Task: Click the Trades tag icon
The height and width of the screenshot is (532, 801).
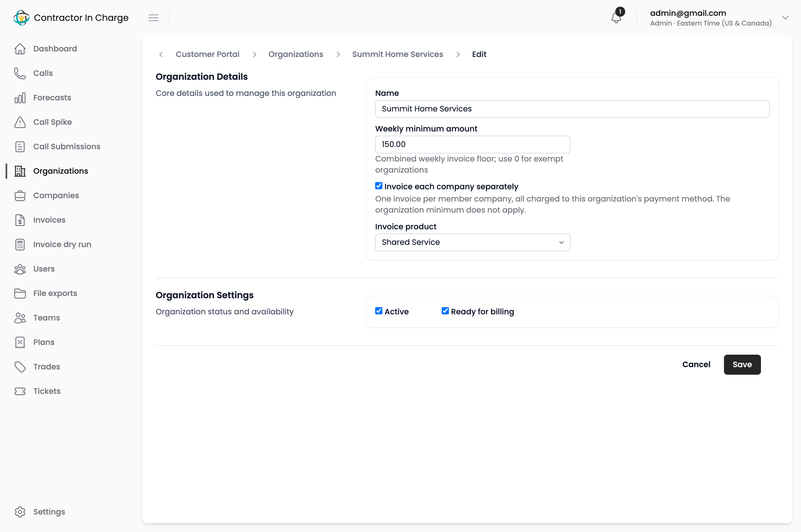Action: pyautogui.click(x=20, y=366)
